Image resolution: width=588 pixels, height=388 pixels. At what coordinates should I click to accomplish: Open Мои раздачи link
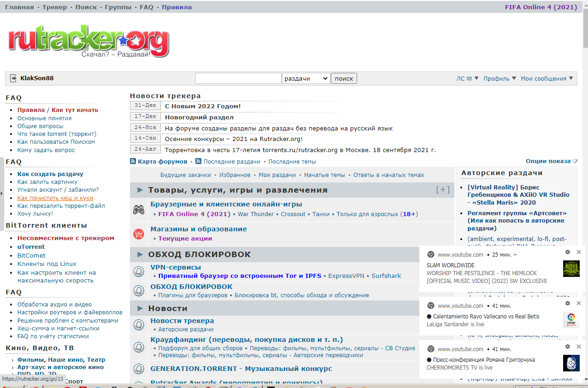pyautogui.click(x=277, y=175)
